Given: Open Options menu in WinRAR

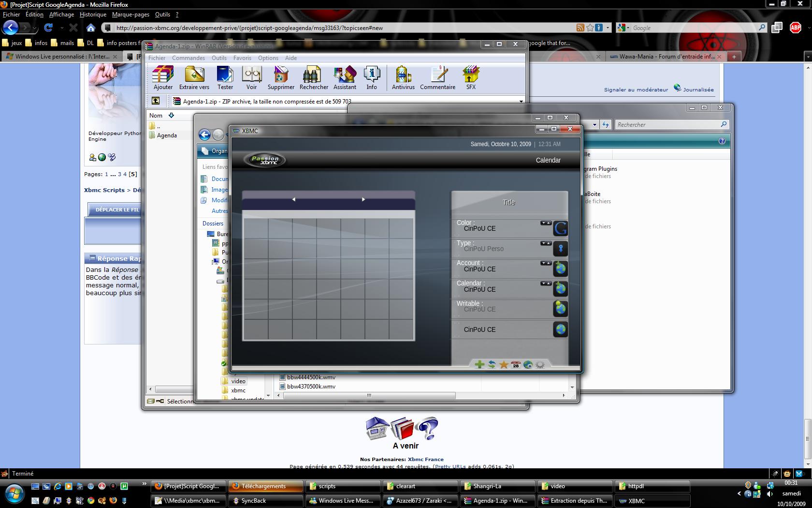Looking at the screenshot, I should [268, 58].
